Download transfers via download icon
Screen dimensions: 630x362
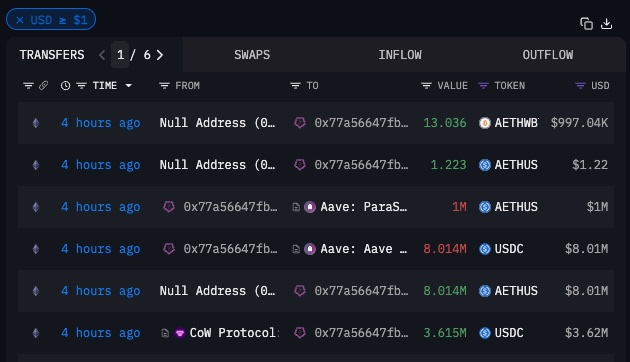[606, 24]
